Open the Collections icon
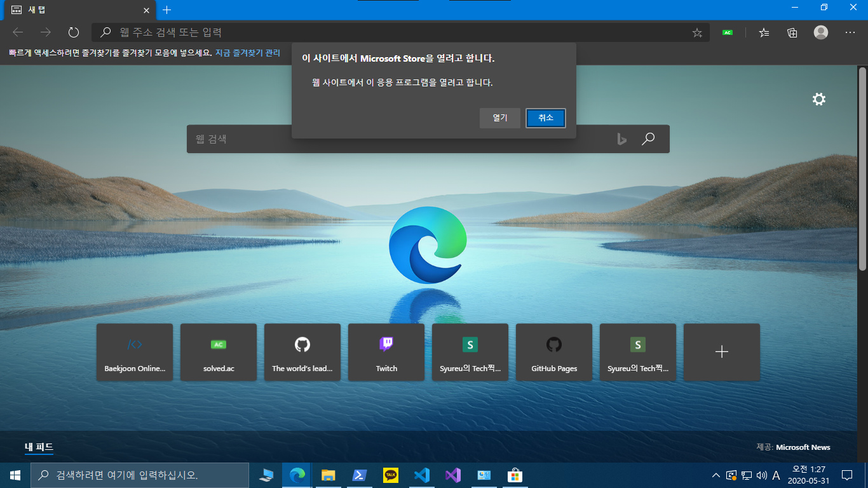Viewport: 868px width, 488px height. [792, 32]
